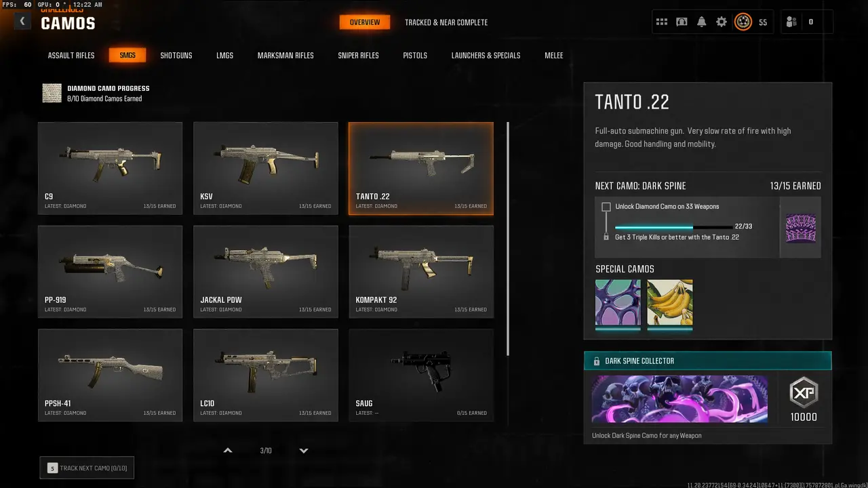
Task: Click the notifications bell icon
Action: pos(702,22)
